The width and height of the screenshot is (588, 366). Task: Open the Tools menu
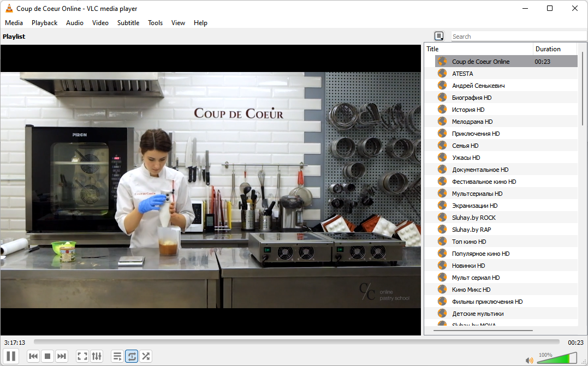coord(155,23)
